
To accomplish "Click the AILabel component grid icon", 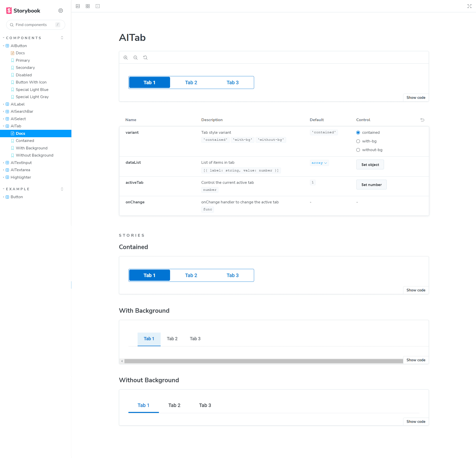I will pyautogui.click(x=7, y=104).
